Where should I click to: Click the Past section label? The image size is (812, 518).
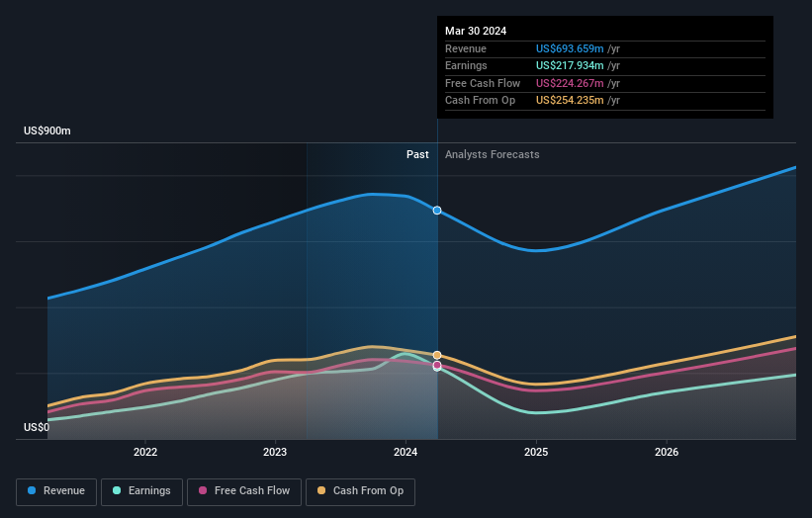[417, 154]
